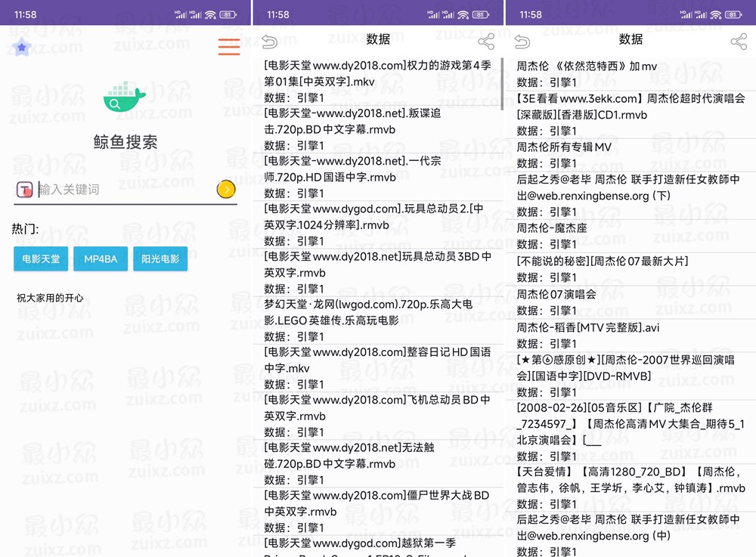Screen dimensions: 756x557
Task: Select the 阳光电影 hot keyword button
Action: (x=160, y=258)
